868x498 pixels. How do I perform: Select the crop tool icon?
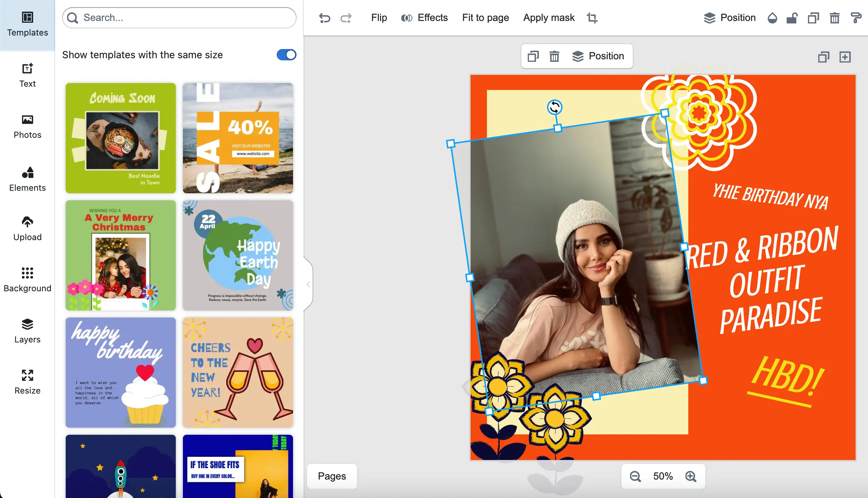(x=592, y=18)
